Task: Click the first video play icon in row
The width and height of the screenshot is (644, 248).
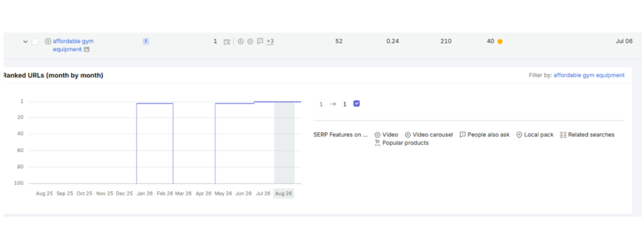Action: (x=241, y=42)
